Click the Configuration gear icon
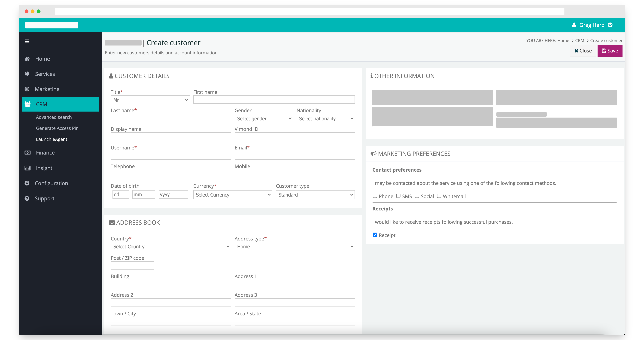This screenshot has width=644, height=340. (x=27, y=183)
